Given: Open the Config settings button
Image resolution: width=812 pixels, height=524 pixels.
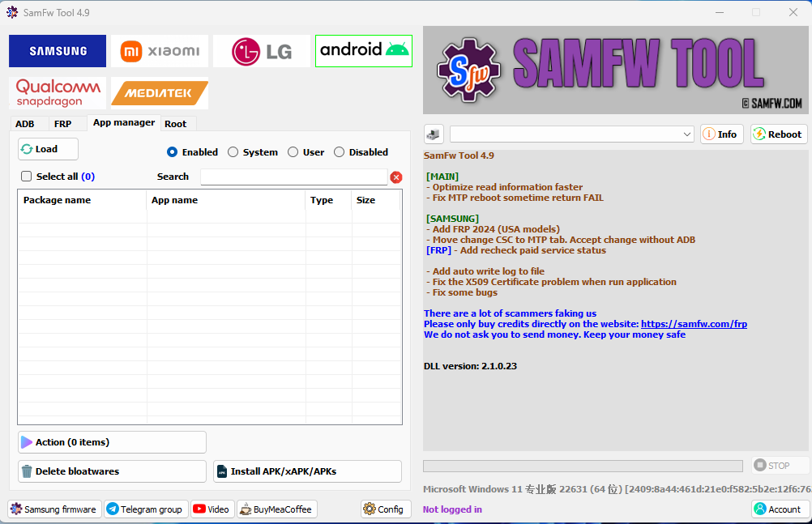Looking at the screenshot, I should [386, 509].
